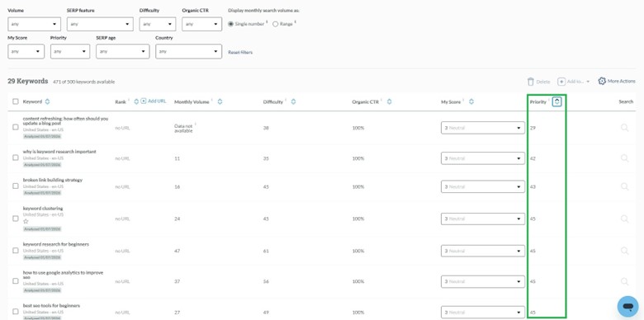Click the Add URL link

click(x=157, y=101)
